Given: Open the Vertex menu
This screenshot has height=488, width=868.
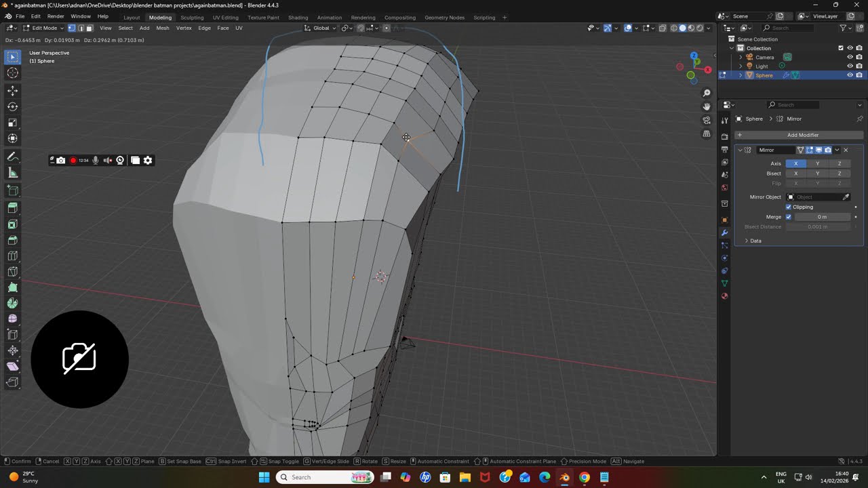Looking at the screenshot, I should pyautogui.click(x=184, y=28).
